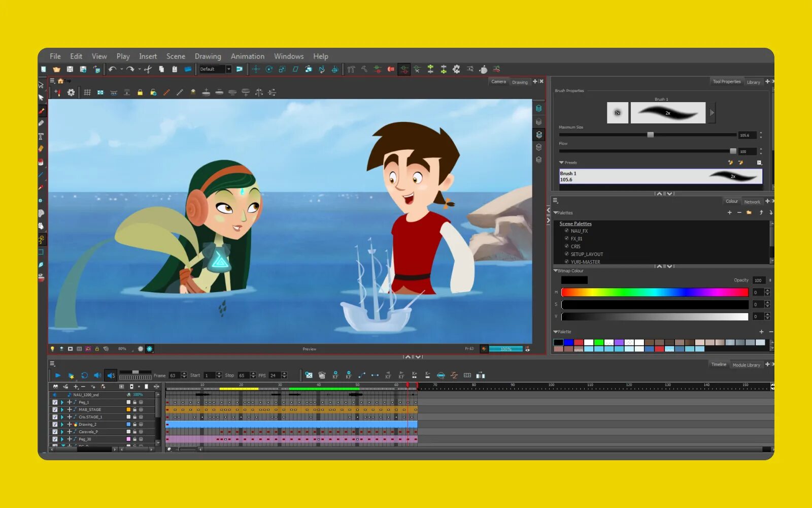Collapse the Presets section
812x508 pixels.
[561, 163]
